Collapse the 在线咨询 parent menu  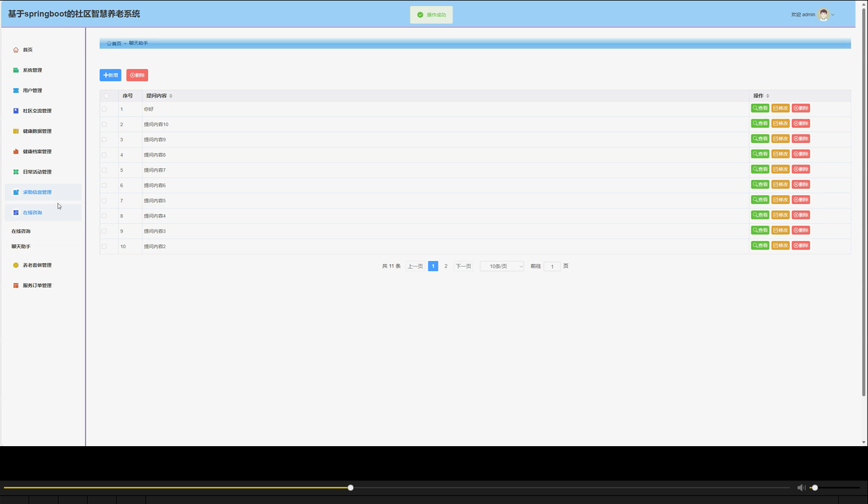click(x=43, y=212)
